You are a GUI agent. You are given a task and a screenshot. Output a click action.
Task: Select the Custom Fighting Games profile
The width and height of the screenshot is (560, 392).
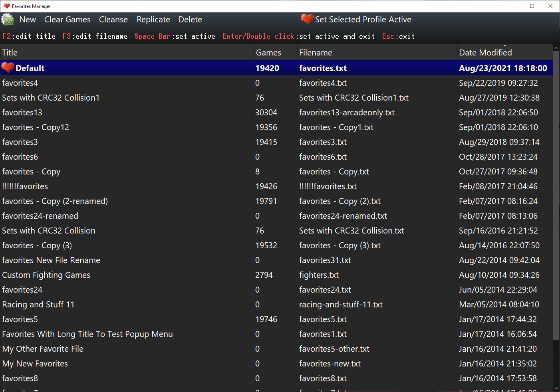coord(46,275)
